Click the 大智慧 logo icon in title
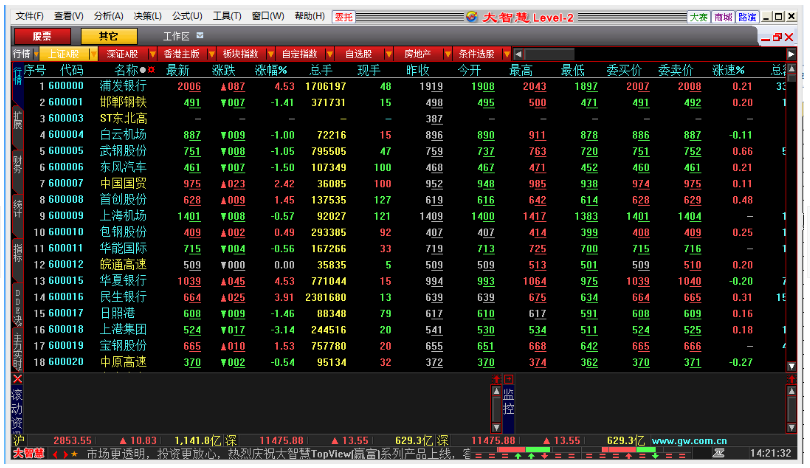The image size is (810, 468). (x=471, y=17)
